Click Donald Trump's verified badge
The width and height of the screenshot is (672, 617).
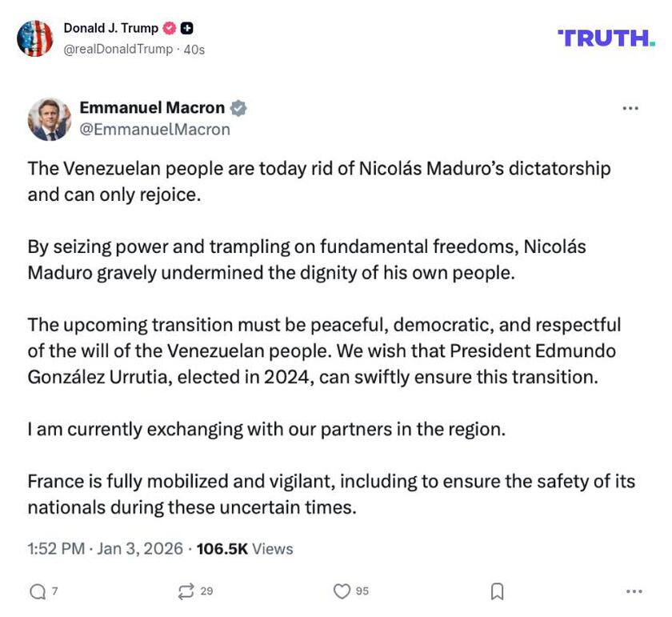169,27
